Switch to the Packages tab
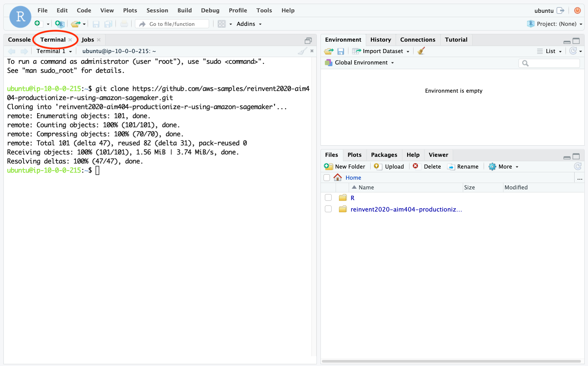The image size is (588, 366). click(384, 155)
